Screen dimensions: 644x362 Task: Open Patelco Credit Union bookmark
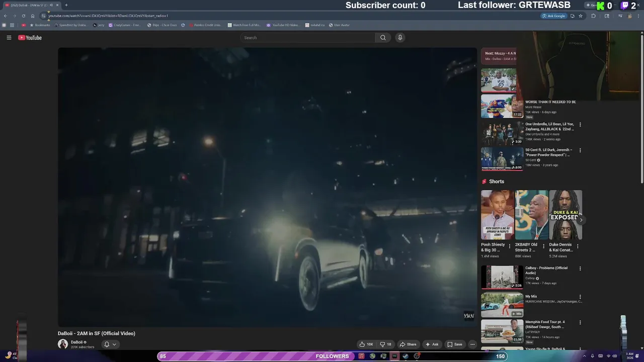205,25
